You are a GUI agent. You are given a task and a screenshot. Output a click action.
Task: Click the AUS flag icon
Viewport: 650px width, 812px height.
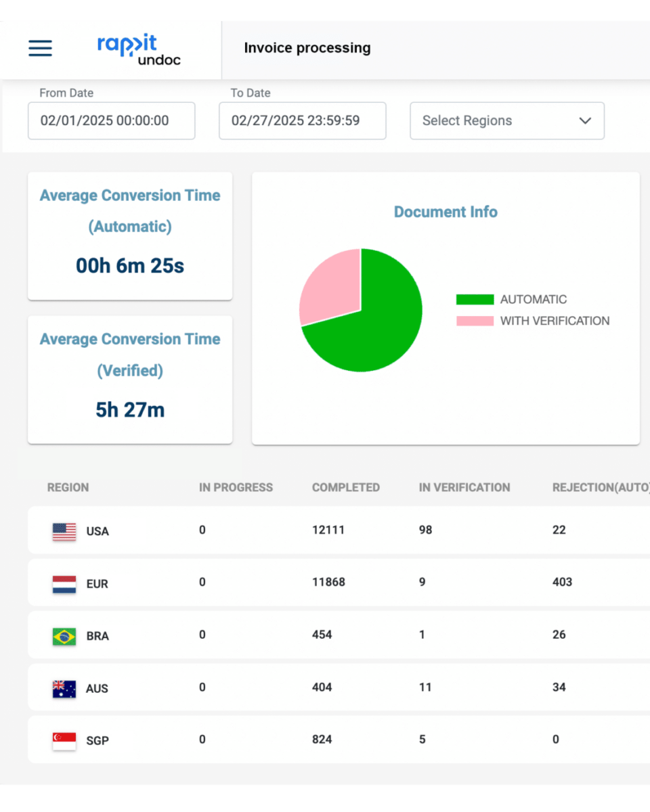[63, 688]
